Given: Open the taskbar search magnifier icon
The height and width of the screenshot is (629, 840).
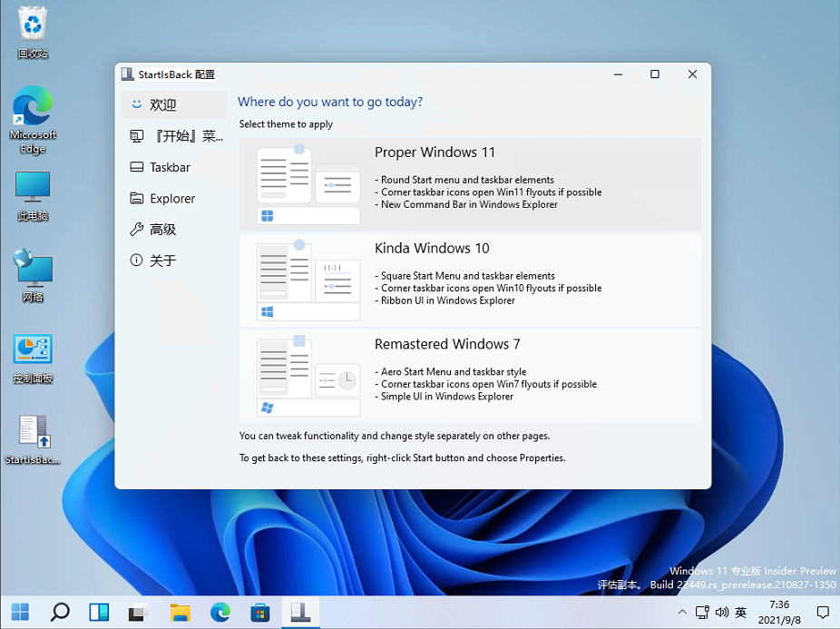Looking at the screenshot, I should click(60, 612).
